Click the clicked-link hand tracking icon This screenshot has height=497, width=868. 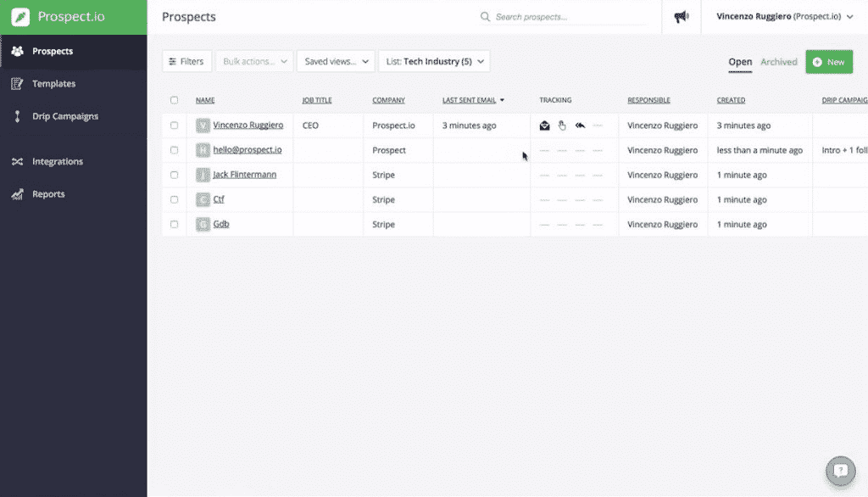coord(561,125)
